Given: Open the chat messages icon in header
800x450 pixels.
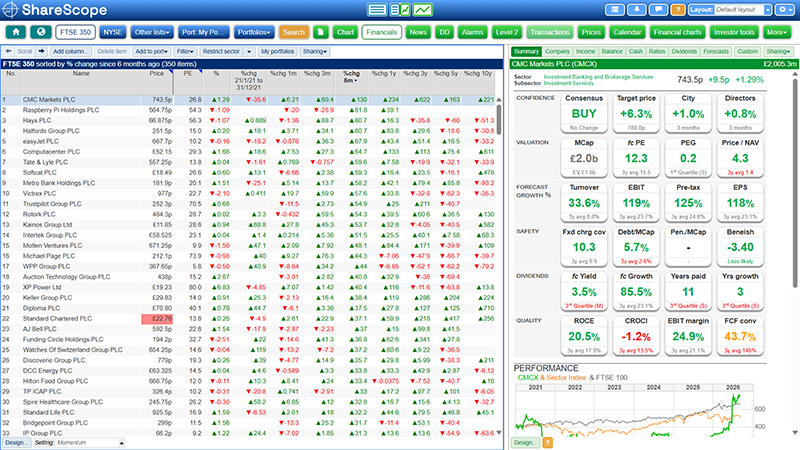Looking at the screenshot, I should (x=658, y=10).
